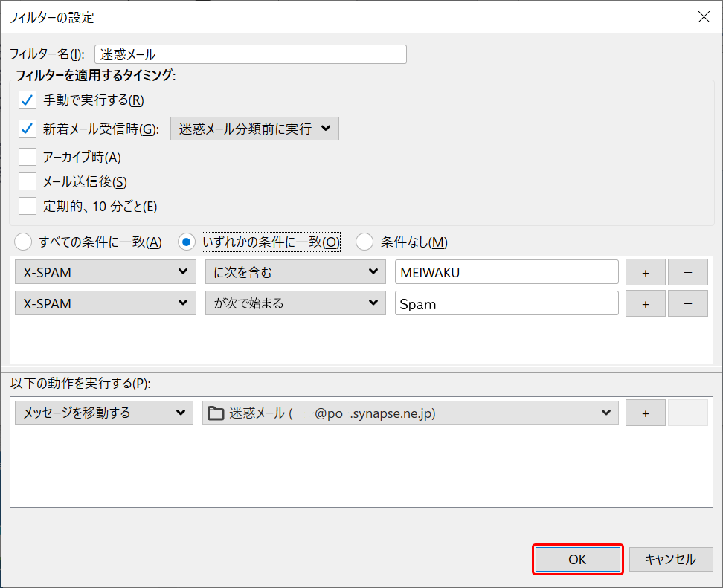723x588 pixels.
Task: Remove MEIWAKU condition row with minus
Action: [x=688, y=272]
